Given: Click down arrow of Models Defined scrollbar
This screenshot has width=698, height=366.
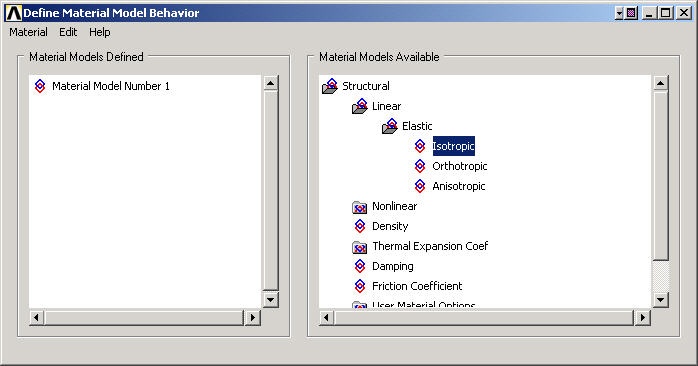Looking at the screenshot, I should coord(271,300).
